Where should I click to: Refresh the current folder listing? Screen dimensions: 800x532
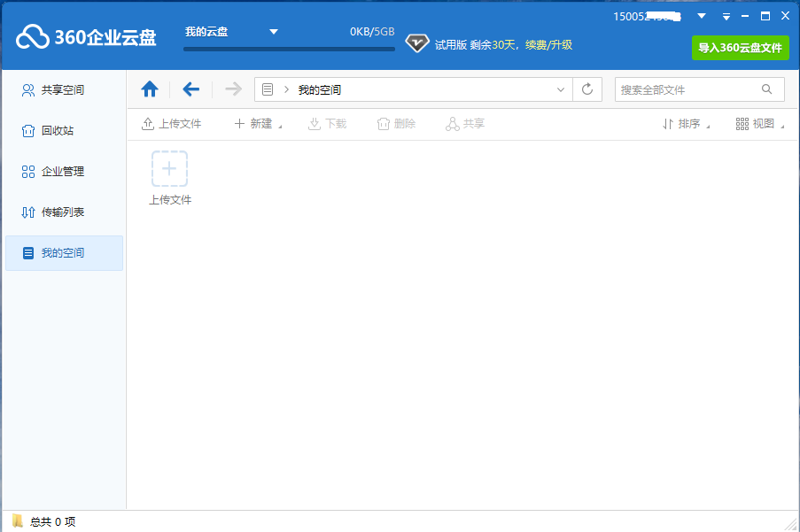pos(587,89)
